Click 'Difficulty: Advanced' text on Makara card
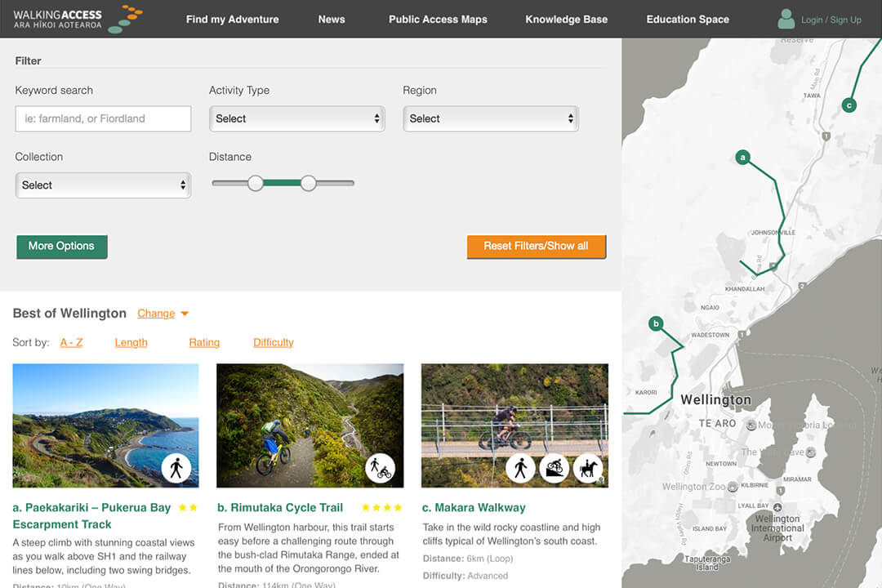 465,576
